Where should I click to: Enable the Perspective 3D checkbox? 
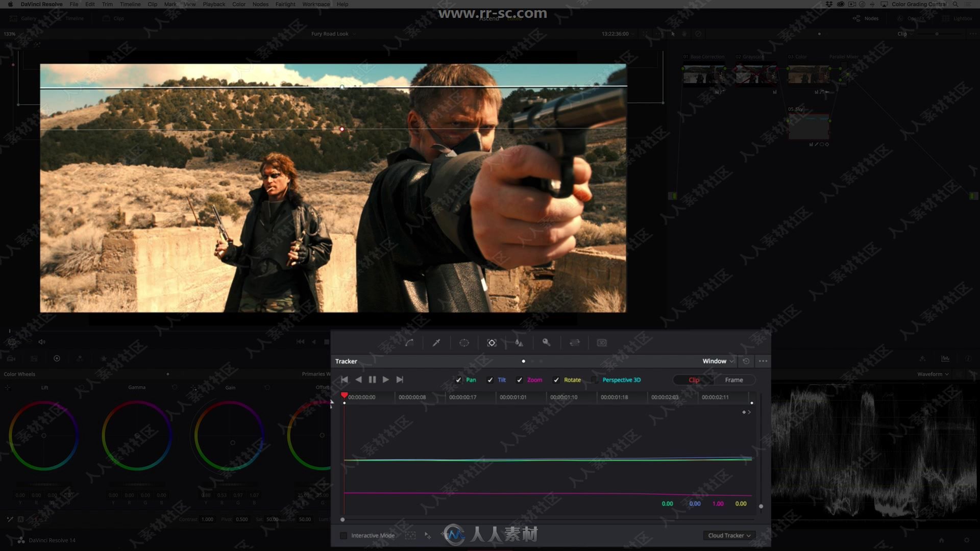click(x=595, y=380)
